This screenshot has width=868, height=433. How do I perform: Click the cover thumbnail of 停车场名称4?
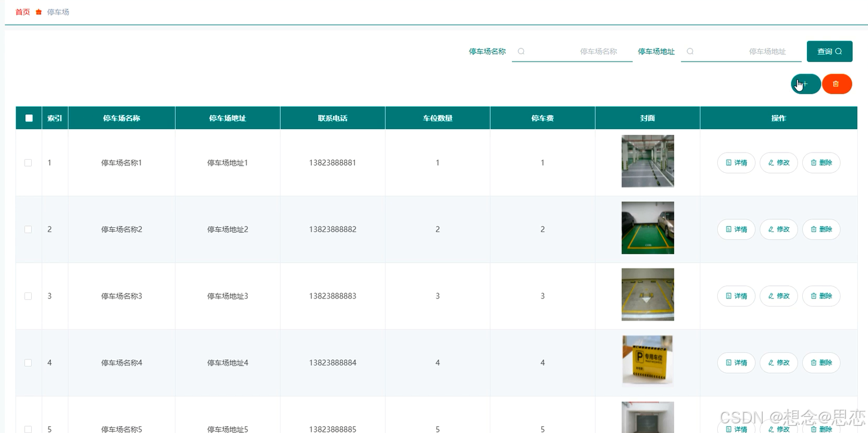[x=648, y=360]
